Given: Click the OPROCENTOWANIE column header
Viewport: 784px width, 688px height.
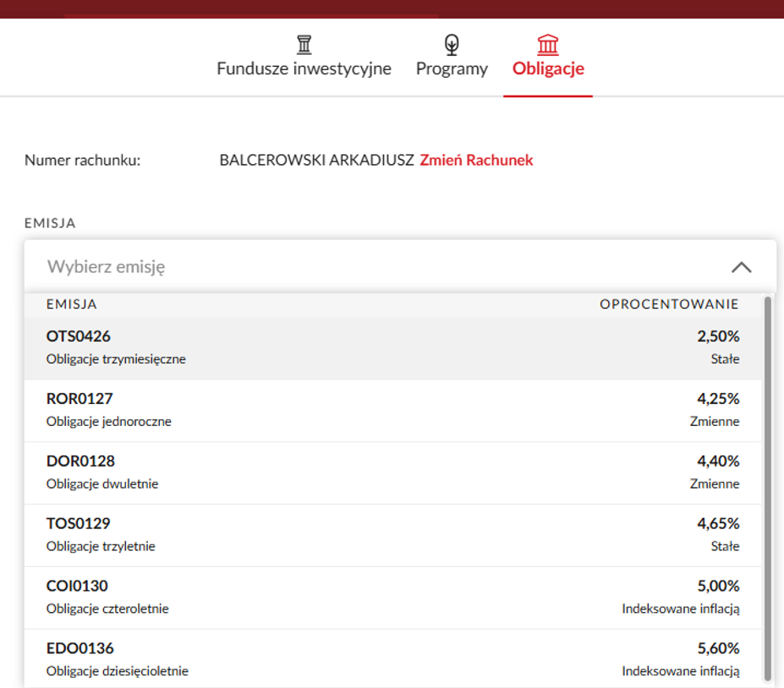Looking at the screenshot, I should (x=669, y=304).
